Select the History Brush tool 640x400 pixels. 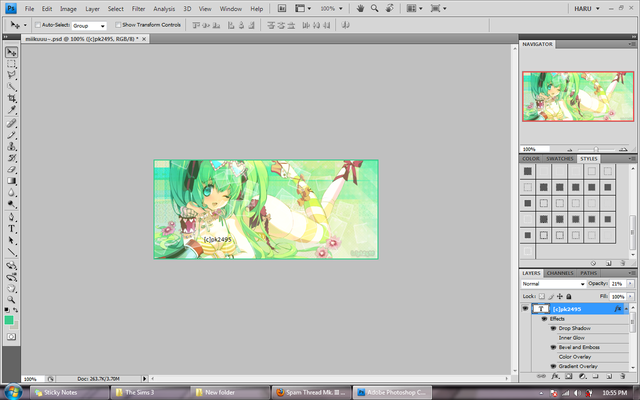click(11, 158)
